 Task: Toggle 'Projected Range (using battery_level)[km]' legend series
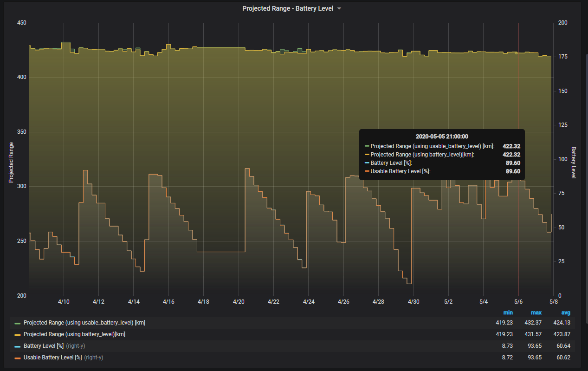click(74, 334)
